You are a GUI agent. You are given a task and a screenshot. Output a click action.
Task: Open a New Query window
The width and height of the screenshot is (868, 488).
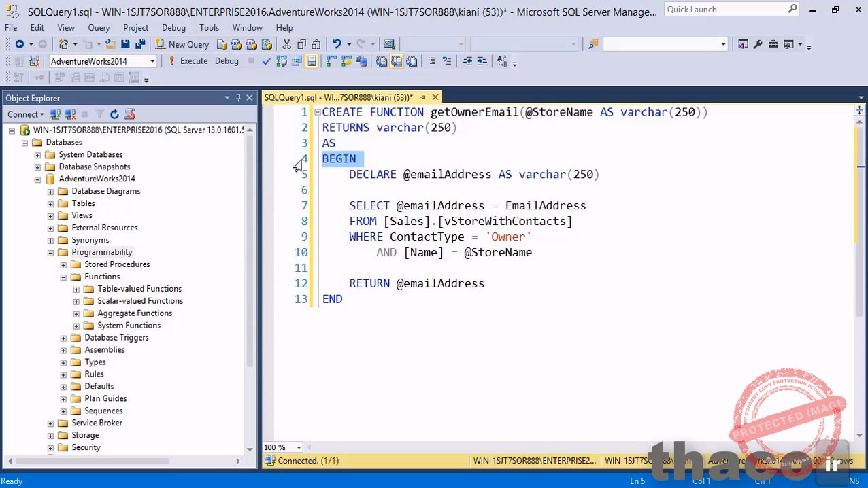[x=182, y=44]
